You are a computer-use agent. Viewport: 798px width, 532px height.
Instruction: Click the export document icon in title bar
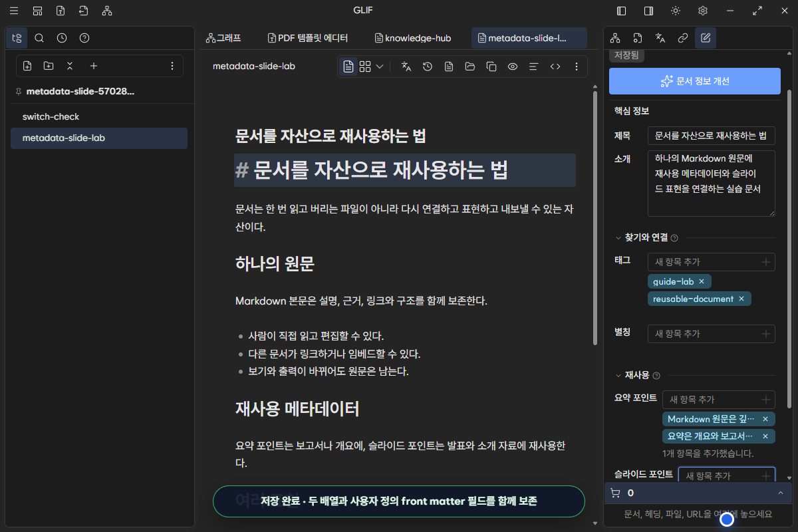pyautogui.click(x=61, y=11)
